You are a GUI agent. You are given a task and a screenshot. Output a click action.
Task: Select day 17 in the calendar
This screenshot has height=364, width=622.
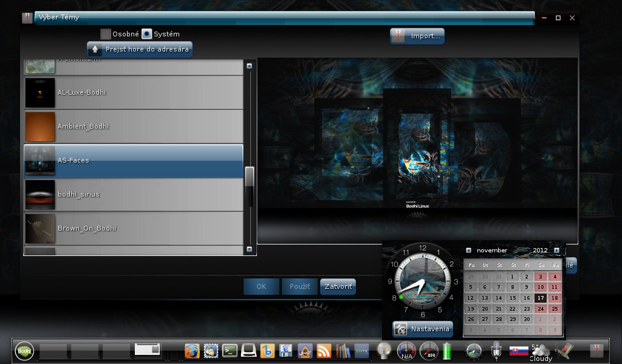(540, 298)
